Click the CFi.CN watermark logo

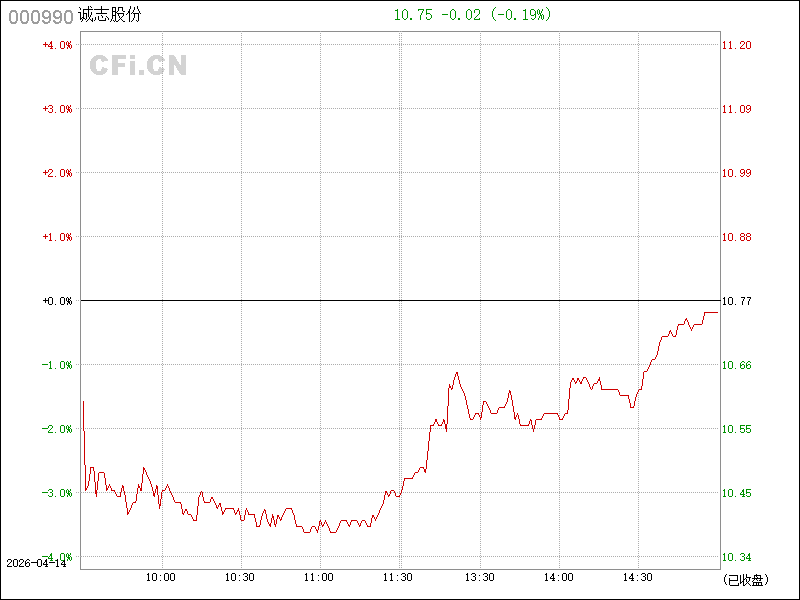point(139,66)
